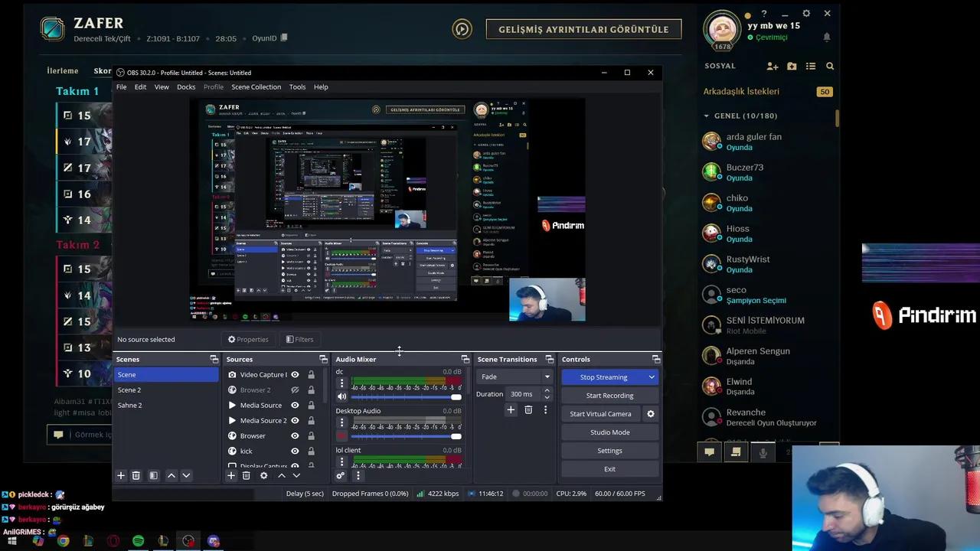980x551 pixels.
Task: Open the Scene Collection menu
Action: tap(256, 87)
